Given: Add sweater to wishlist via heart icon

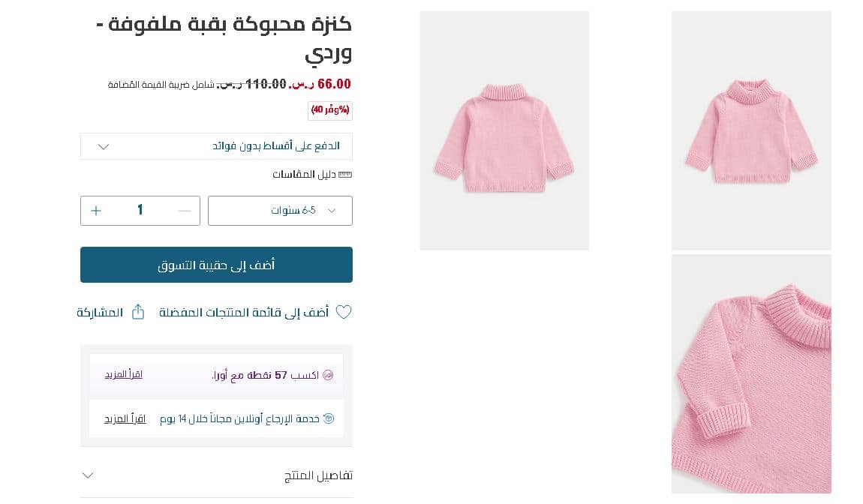Looking at the screenshot, I should (x=344, y=312).
